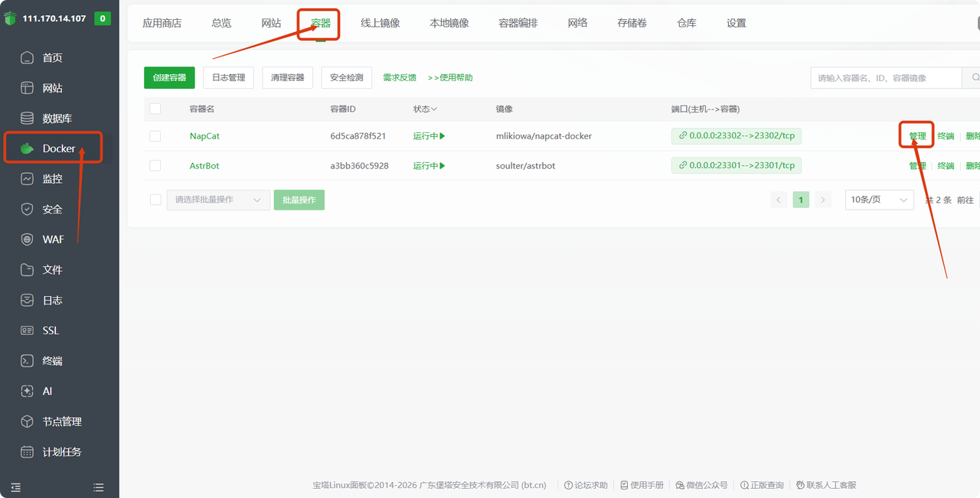This screenshot has height=498, width=980.
Task: Click the 创建容器 button
Action: [x=169, y=77]
